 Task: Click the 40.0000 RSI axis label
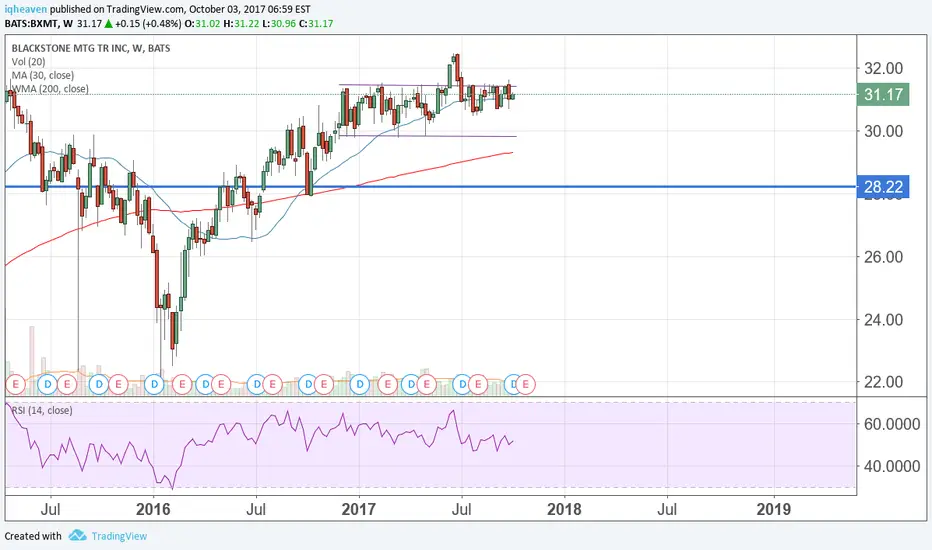(892, 466)
